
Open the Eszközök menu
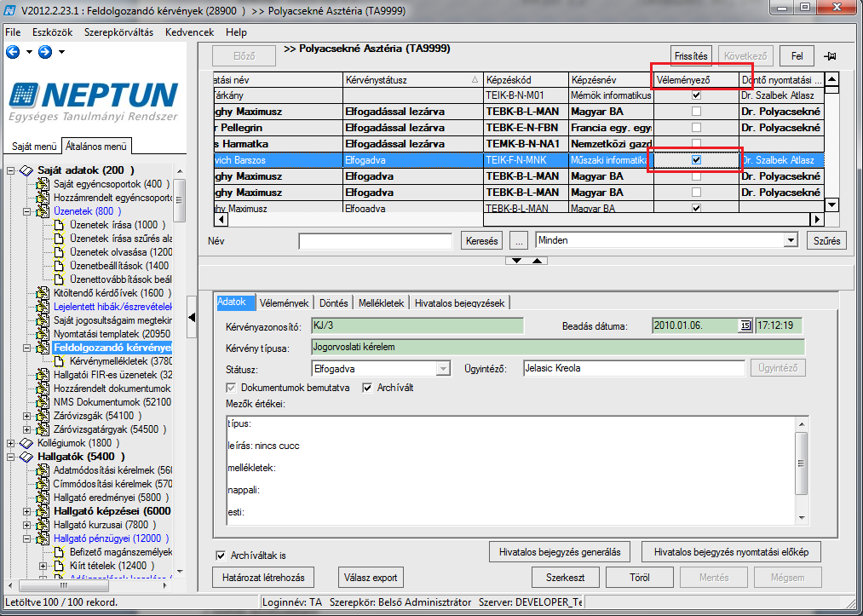coord(52,32)
